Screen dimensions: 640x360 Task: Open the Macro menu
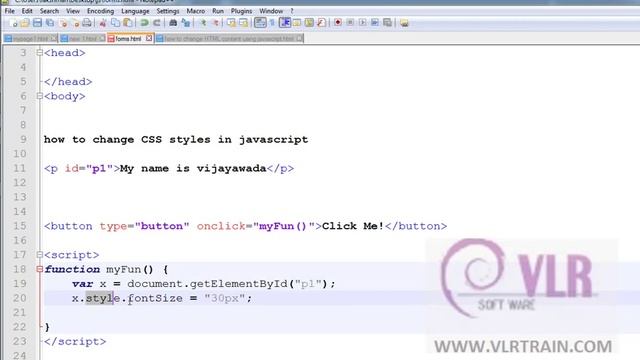pos(196,11)
